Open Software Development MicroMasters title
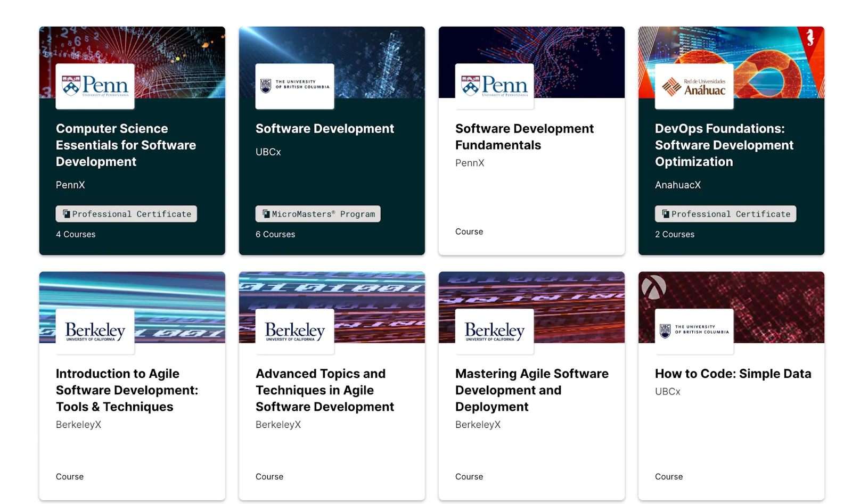The image size is (852, 504). coord(325,129)
